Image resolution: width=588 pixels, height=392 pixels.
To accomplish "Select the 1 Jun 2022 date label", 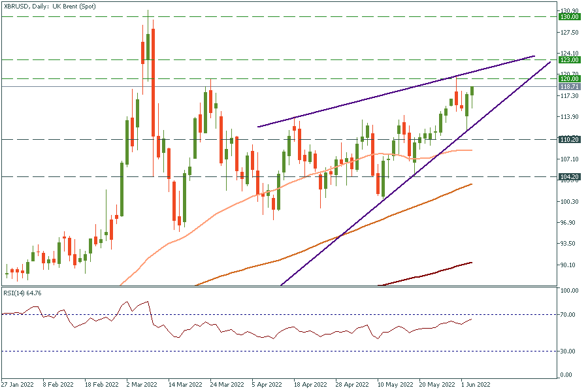I will pos(476,385).
